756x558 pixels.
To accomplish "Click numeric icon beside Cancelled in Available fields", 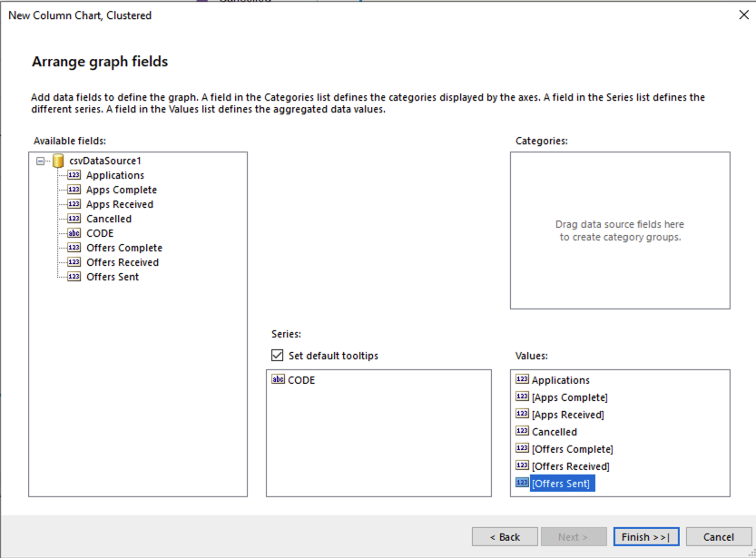I will (74, 219).
